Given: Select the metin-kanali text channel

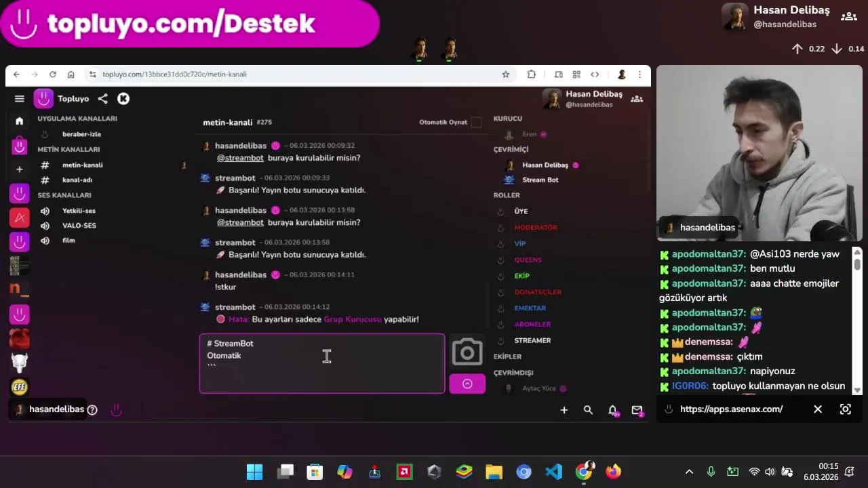Looking at the screenshot, I should tap(83, 165).
